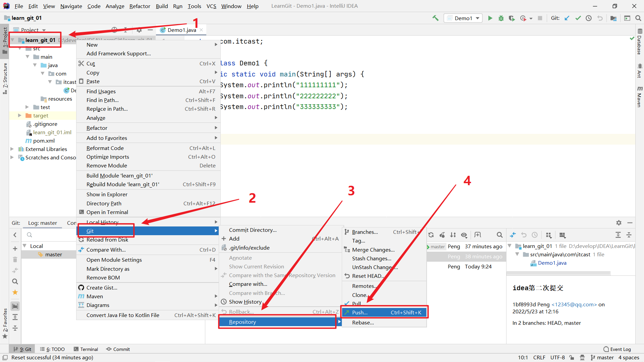Image resolution: width=644 pixels, height=362 pixels.
Task: Open the Build menu
Action: pos(162,6)
